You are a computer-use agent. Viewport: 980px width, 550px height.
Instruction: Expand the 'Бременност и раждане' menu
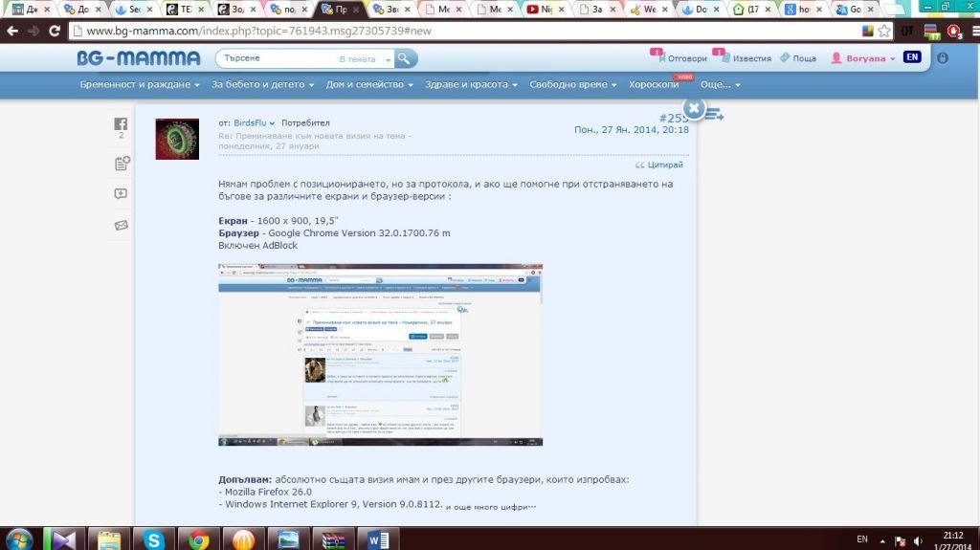140,84
